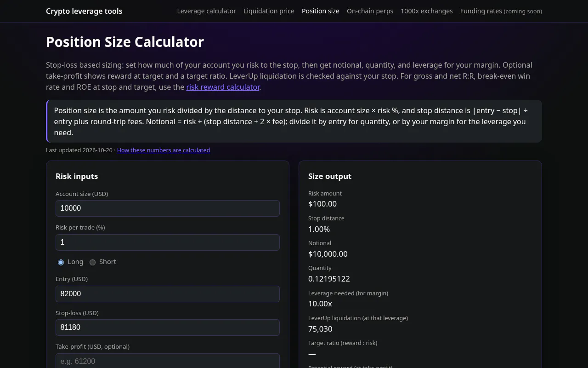Open the Leverage calculator page
This screenshot has height=368, width=588.
(206, 11)
